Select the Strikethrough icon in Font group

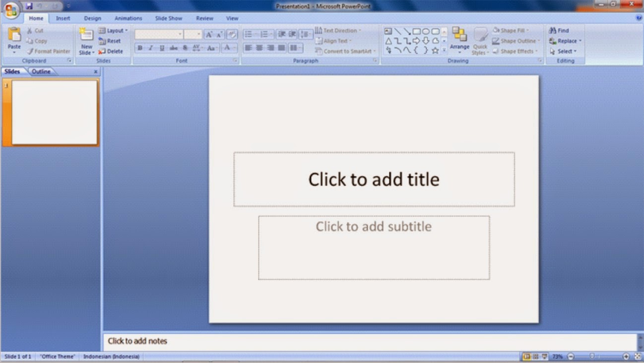173,48
